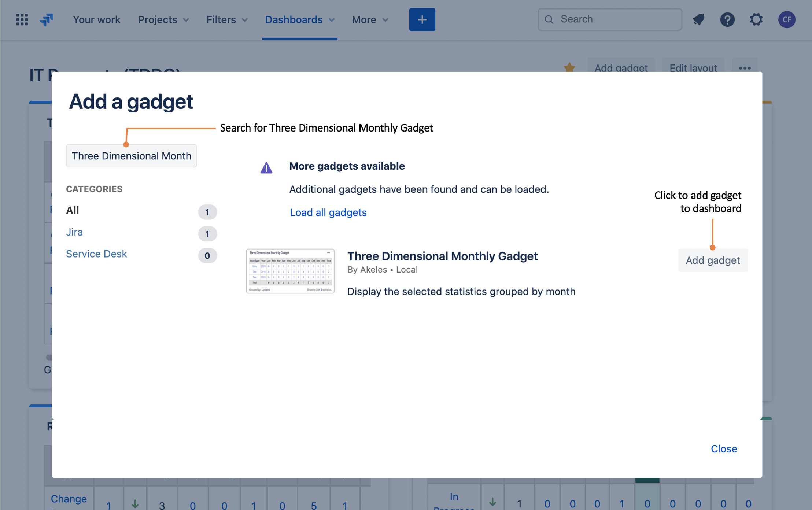Click the Load all gadgets link
The height and width of the screenshot is (510, 812).
(x=328, y=212)
